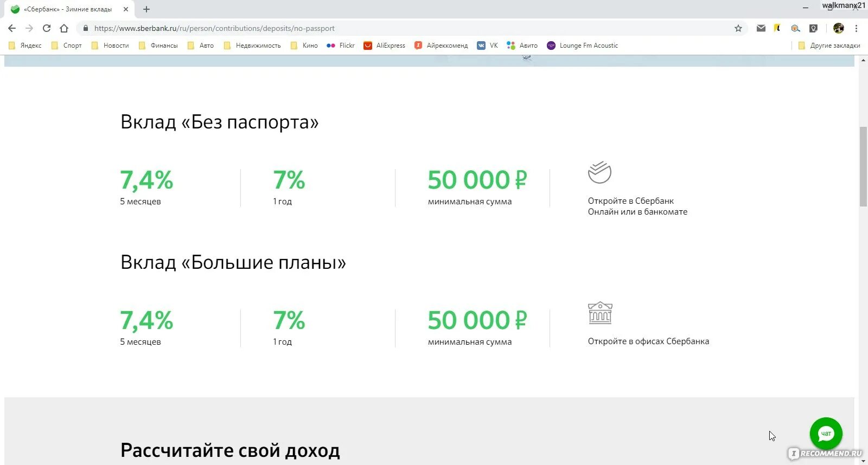Bookmark this page with the star
868x465 pixels.
[x=738, y=28]
